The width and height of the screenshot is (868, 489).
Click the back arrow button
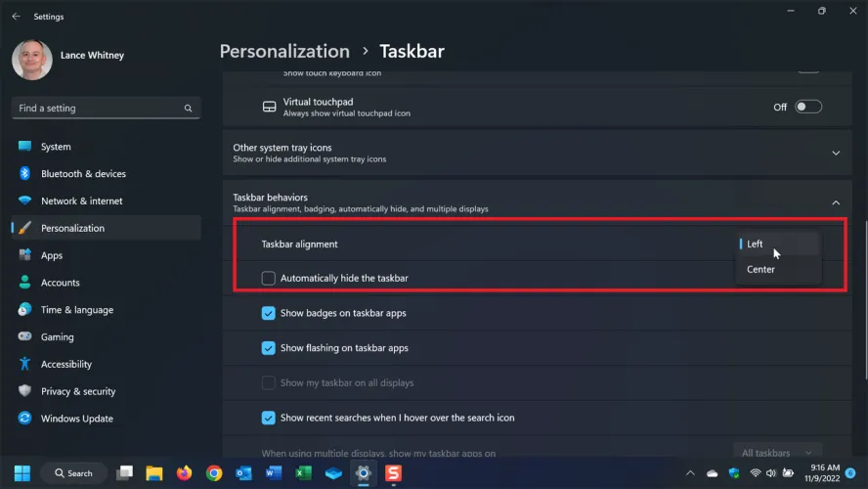tap(16, 17)
